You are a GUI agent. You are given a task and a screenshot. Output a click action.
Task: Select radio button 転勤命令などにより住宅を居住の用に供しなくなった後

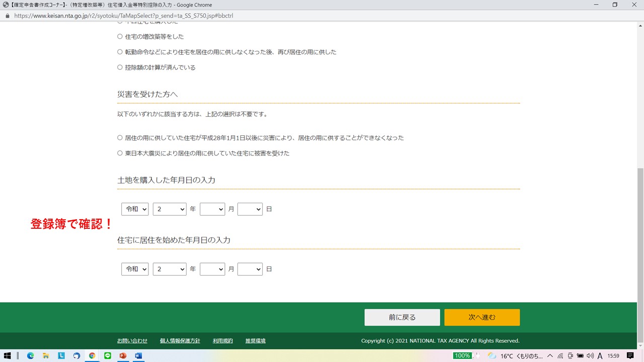[x=120, y=52]
